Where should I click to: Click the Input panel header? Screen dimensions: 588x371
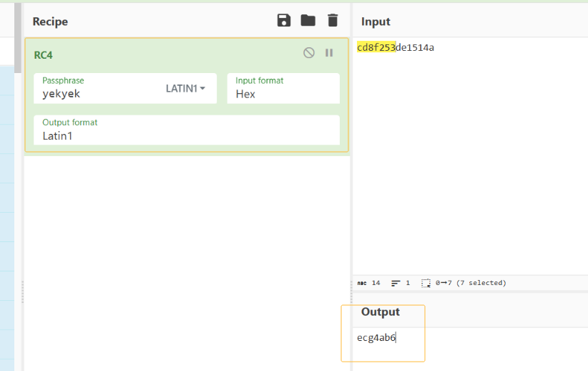coord(376,21)
